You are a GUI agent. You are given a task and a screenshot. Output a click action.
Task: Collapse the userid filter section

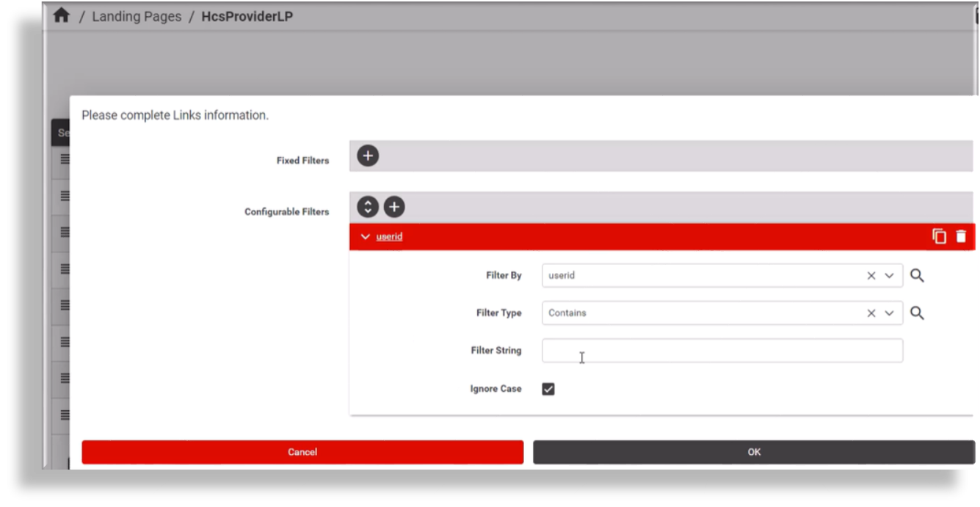[x=365, y=236]
